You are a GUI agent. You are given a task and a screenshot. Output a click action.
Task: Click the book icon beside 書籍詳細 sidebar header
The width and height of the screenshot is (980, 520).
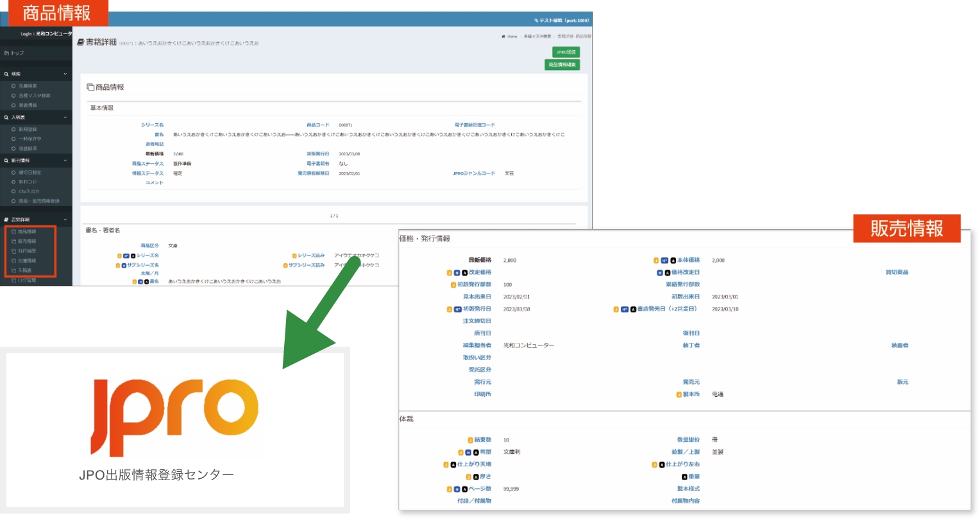coord(6,220)
